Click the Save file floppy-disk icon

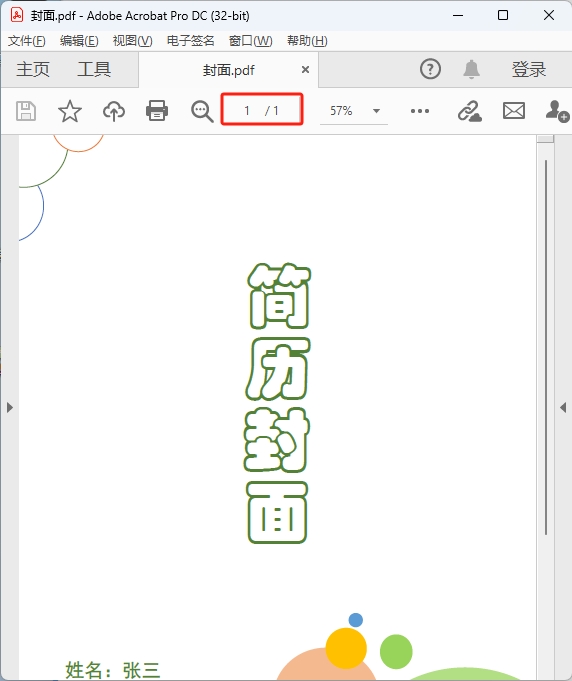[x=26, y=111]
